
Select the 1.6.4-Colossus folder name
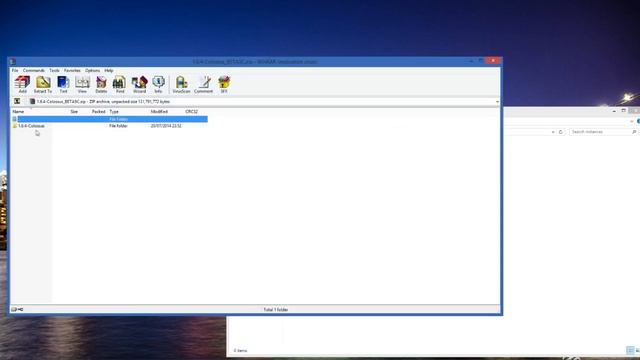point(31,126)
